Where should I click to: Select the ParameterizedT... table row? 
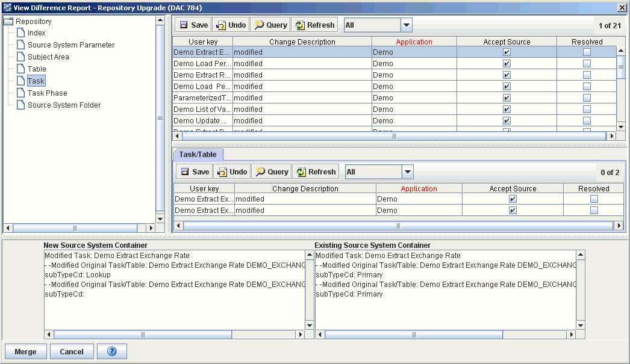click(x=394, y=98)
